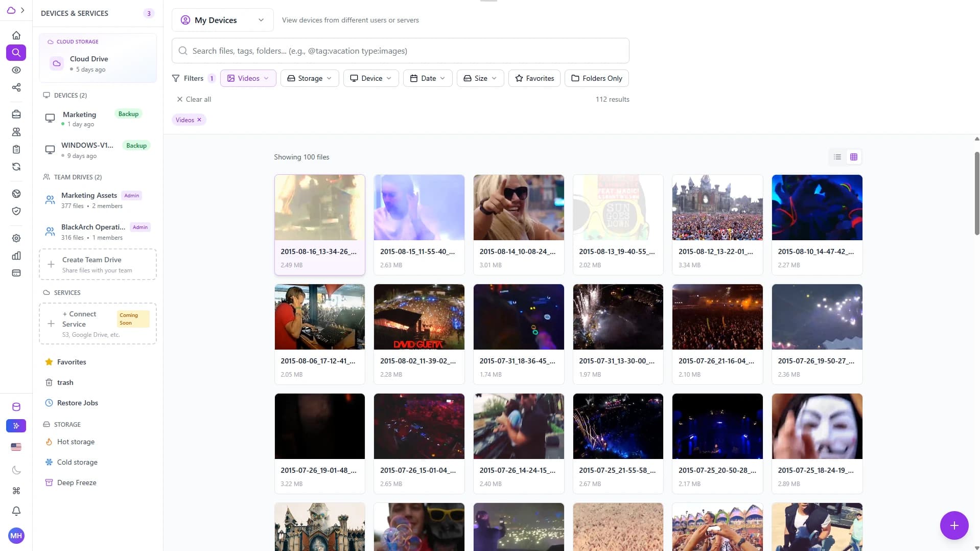980x551 pixels.
Task: Remove the Videos filter chip
Action: coord(199,120)
